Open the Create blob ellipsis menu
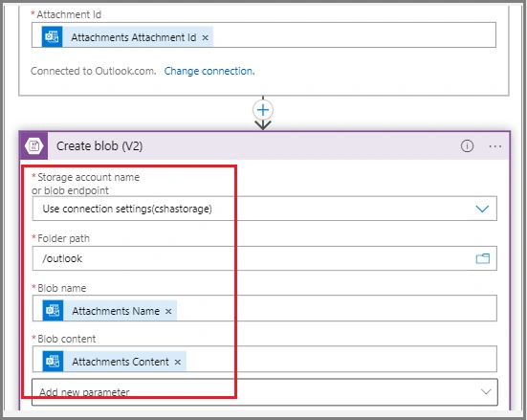Screen dimensions: 527x420 pos(495,146)
